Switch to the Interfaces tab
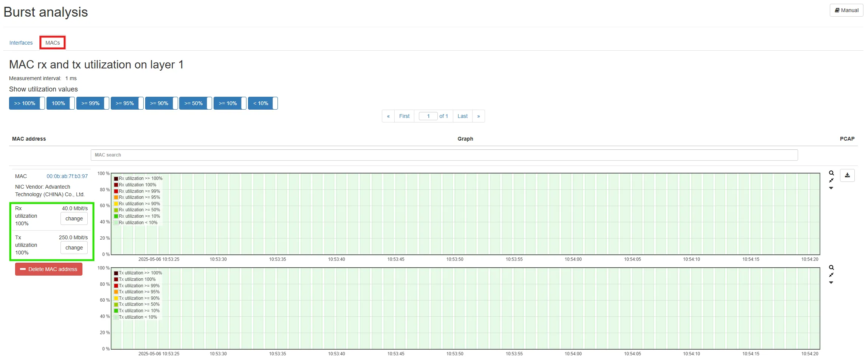Image resolution: width=868 pixels, height=361 pixels. [21, 43]
